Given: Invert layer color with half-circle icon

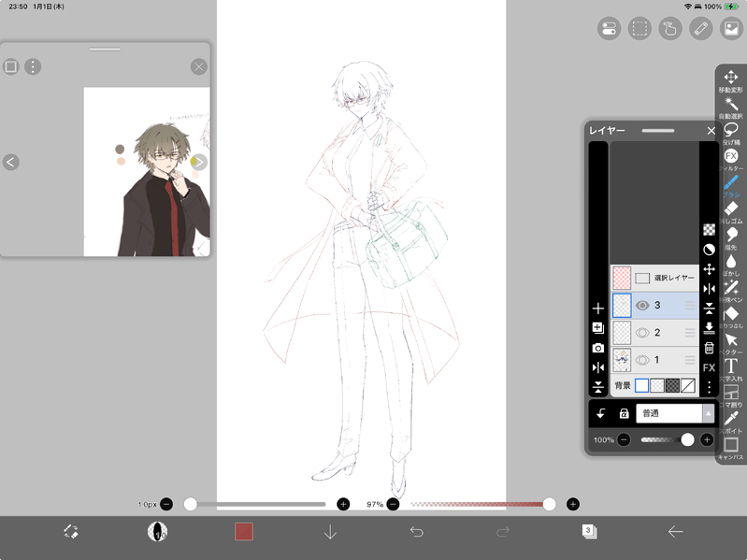Looking at the screenshot, I should point(709,250).
